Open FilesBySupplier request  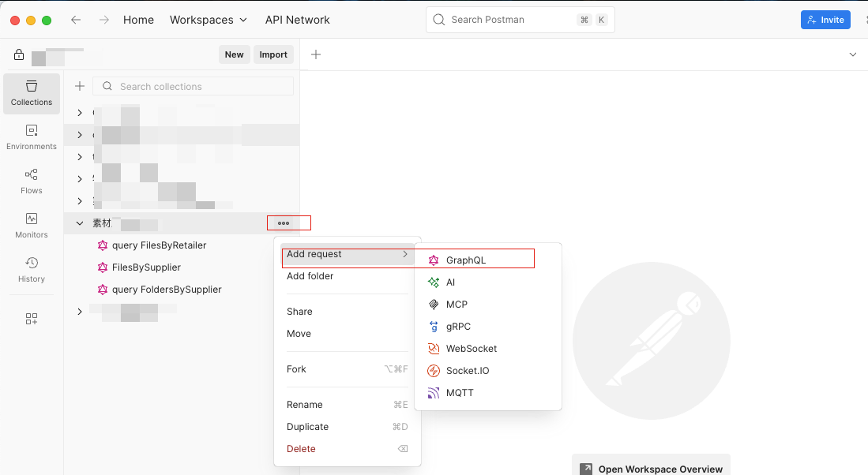(146, 267)
